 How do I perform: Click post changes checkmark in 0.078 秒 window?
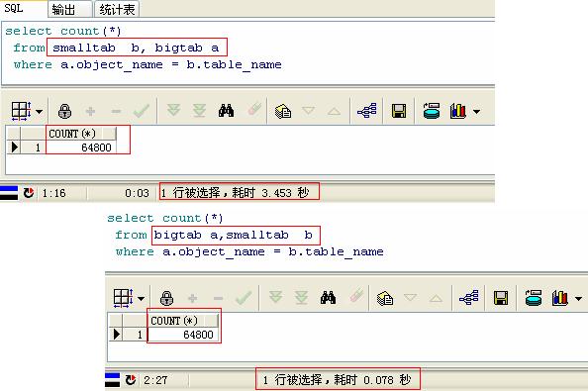click(244, 298)
